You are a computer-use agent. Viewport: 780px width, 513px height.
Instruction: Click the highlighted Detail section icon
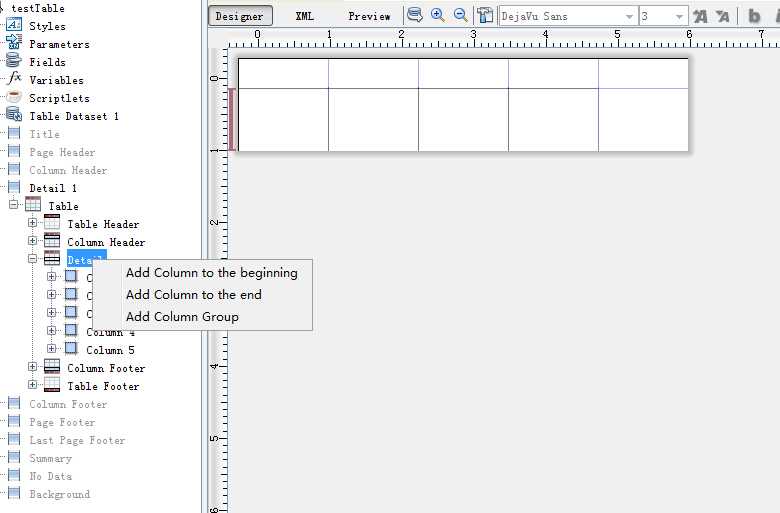[x=52, y=258]
